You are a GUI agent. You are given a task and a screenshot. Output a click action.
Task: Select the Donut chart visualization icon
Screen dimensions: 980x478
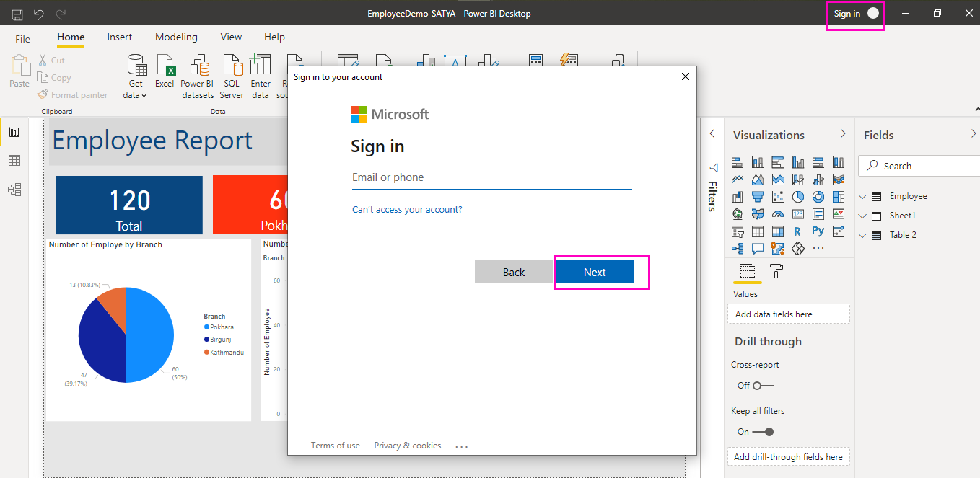tap(817, 196)
